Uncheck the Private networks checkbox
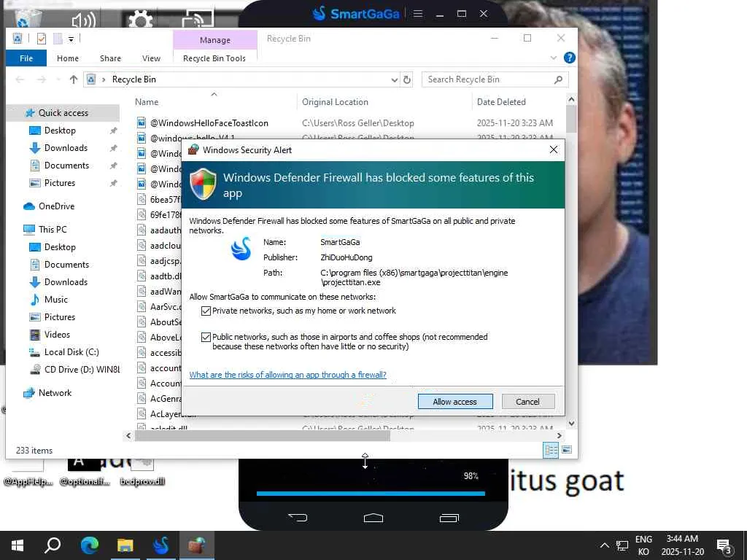 point(206,311)
